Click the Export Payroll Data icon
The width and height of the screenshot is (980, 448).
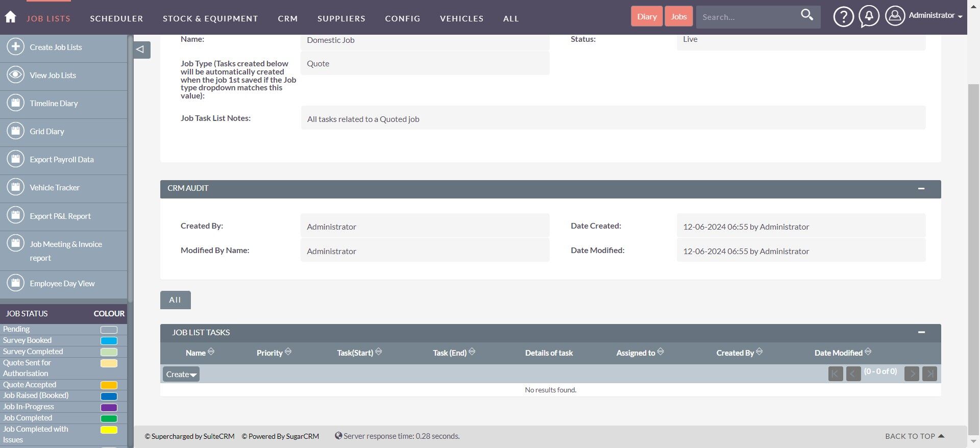click(16, 159)
